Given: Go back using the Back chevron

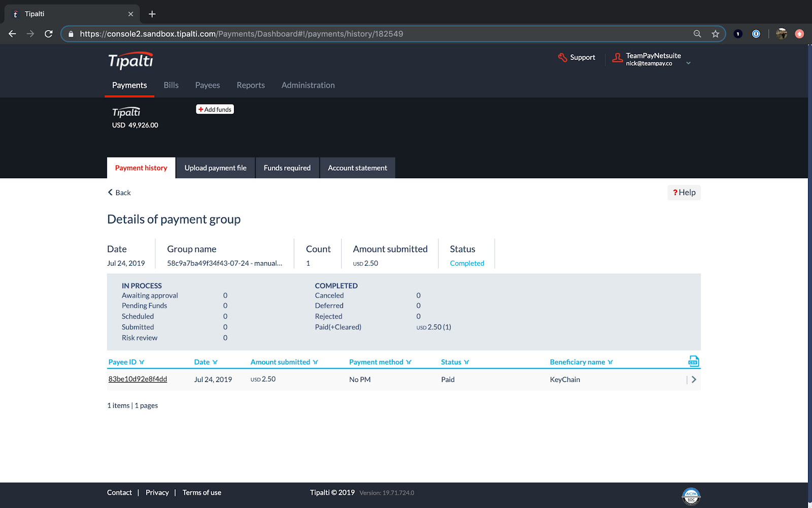Looking at the screenshot, I should pyautogui.click(x=110, y=193).
